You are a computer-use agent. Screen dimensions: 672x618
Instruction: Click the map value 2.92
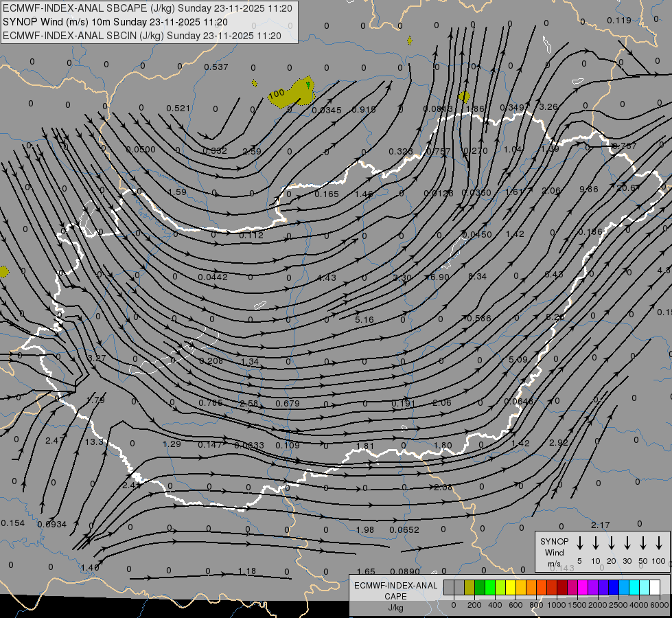[559, 443]
